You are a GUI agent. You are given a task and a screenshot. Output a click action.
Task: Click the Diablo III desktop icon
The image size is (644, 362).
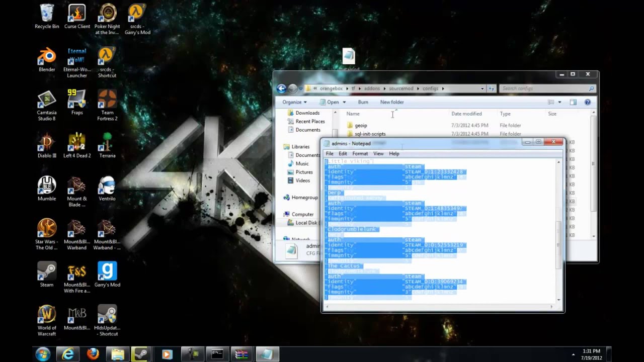pyautogui.click(x=47, y=146)
